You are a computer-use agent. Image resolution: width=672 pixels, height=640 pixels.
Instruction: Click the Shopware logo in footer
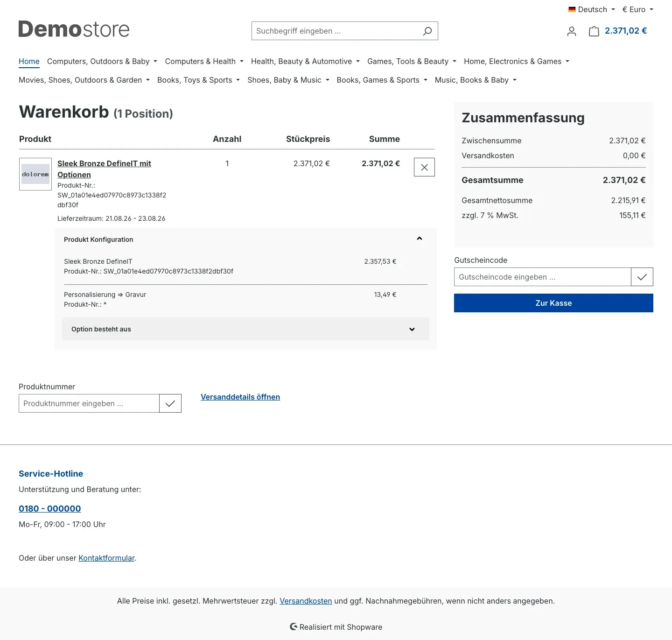pyautogui.click(x=294, y=626)
